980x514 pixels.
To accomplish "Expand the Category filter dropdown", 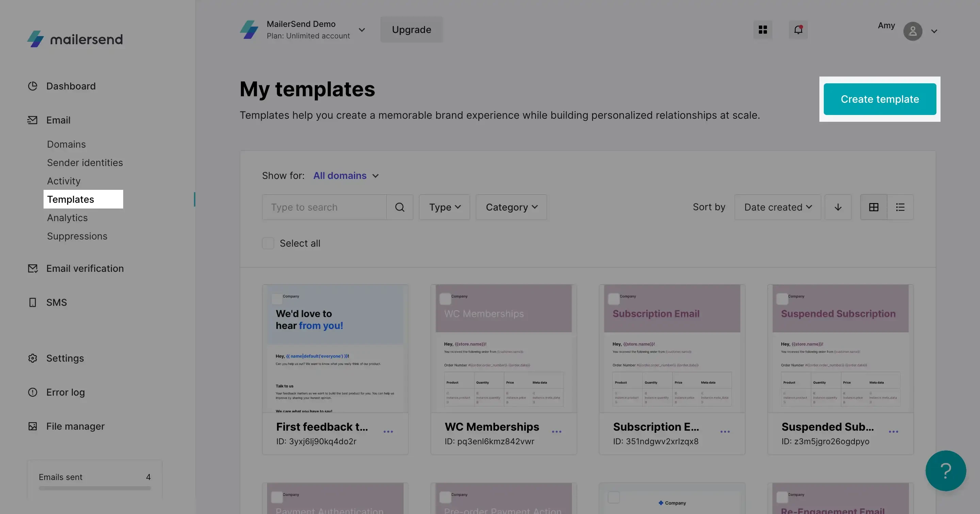I will (511, 207).
